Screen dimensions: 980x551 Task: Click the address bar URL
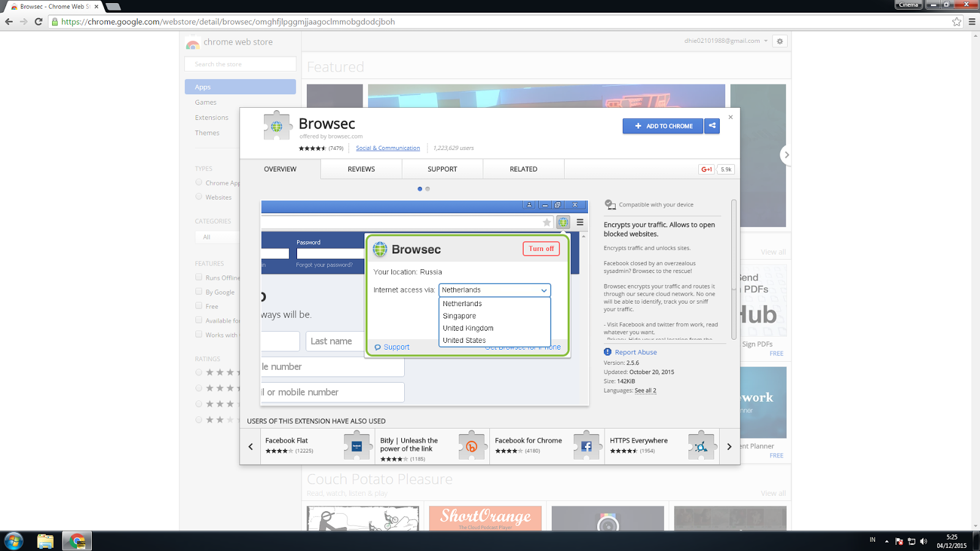[x=228, y=21]
